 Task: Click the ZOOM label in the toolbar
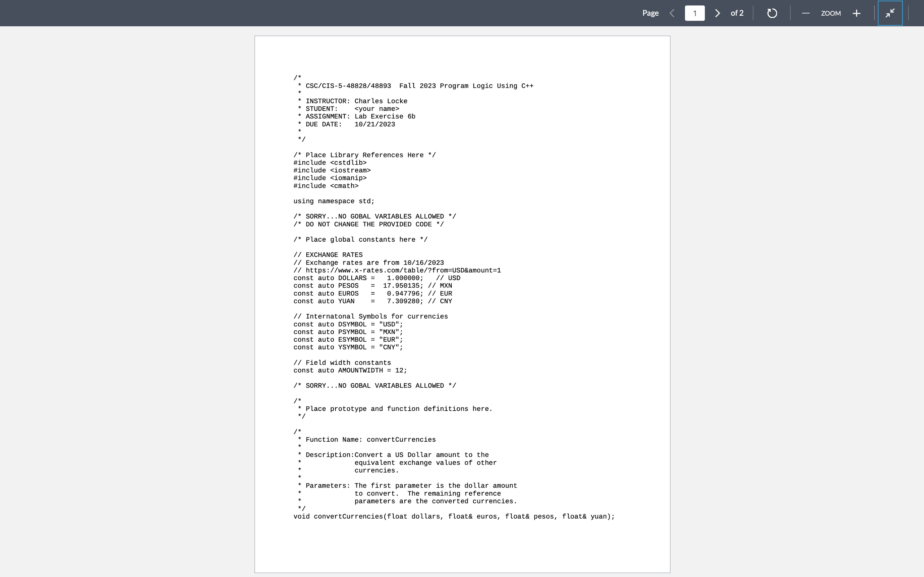(x=830, y=13)
